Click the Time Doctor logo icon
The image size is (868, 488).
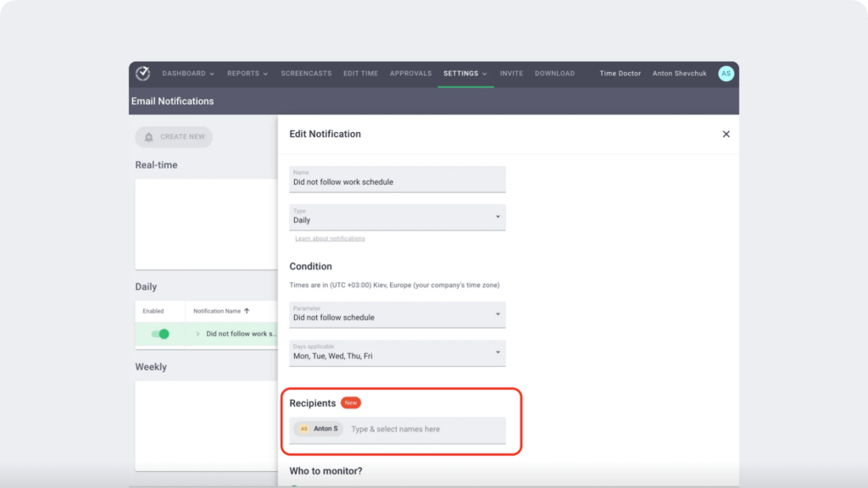tap(142, 74)
